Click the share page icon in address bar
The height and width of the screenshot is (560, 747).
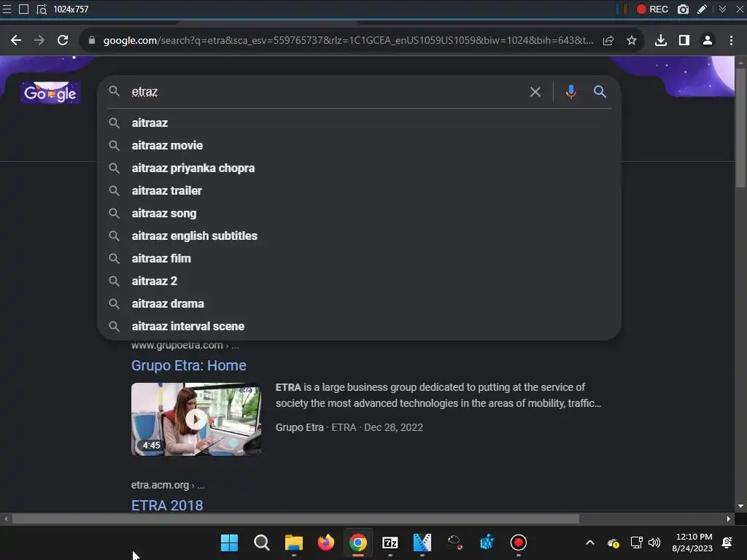608,41
